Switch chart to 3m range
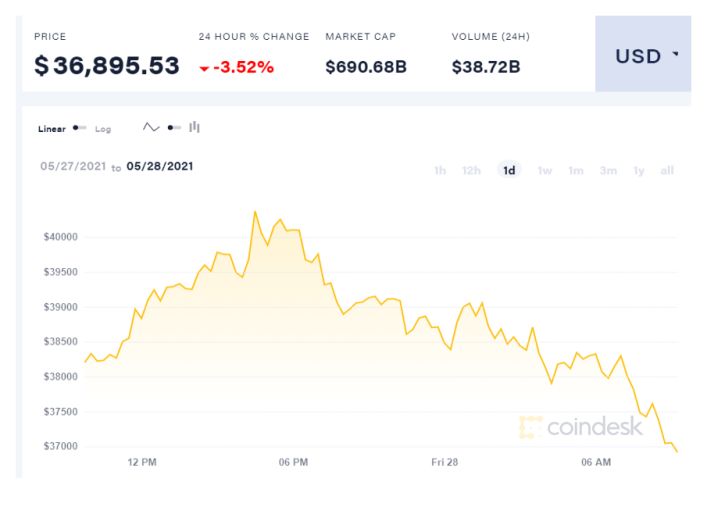Viewport: 707px width, 525px height. coord(608,170)
